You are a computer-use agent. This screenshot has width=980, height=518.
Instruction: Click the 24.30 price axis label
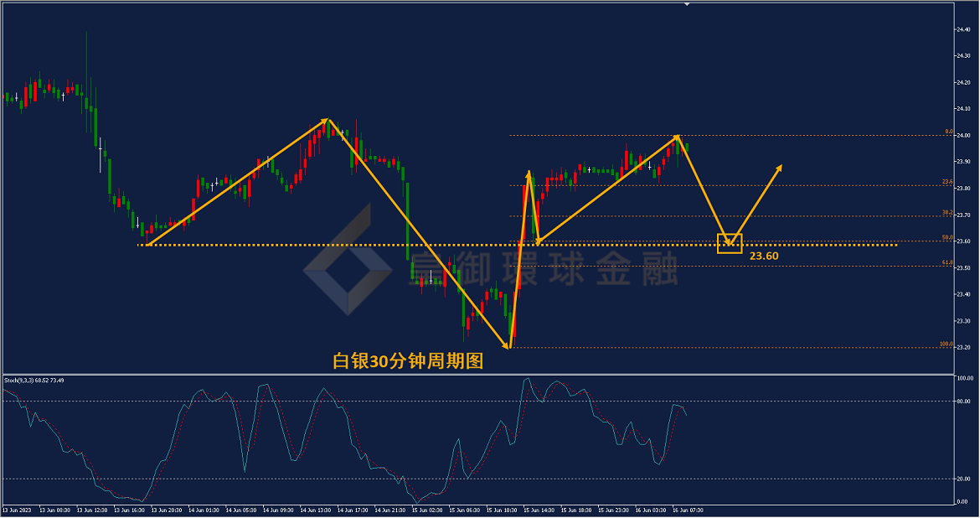point(963,55)
